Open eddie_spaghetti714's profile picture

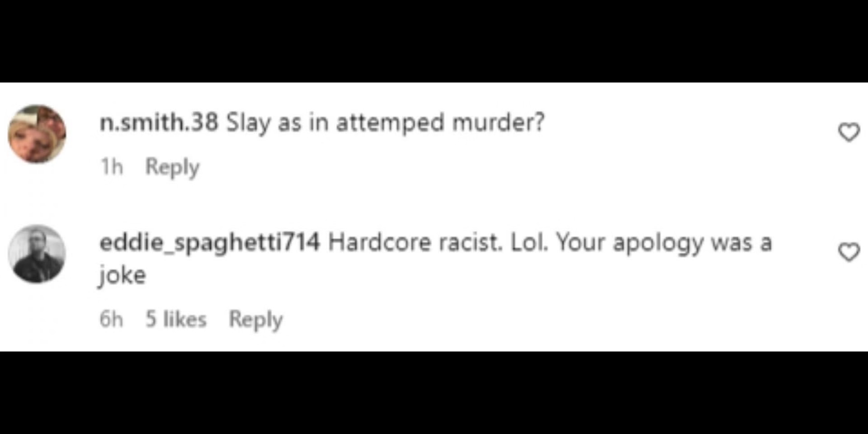point(37,254)
